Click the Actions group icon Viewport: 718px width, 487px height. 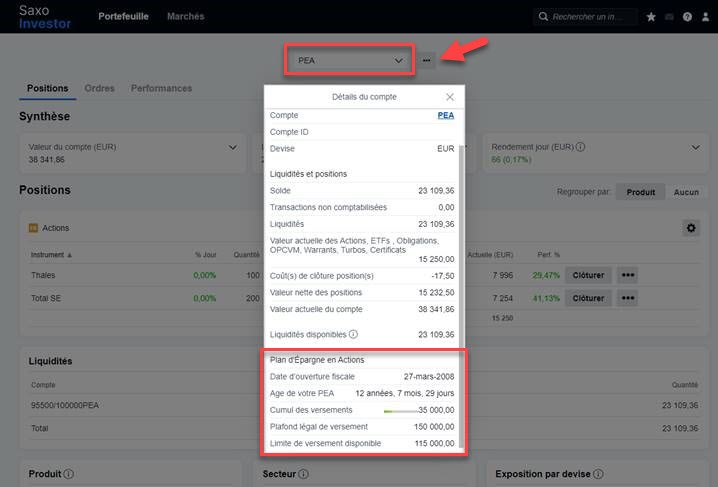33,228
